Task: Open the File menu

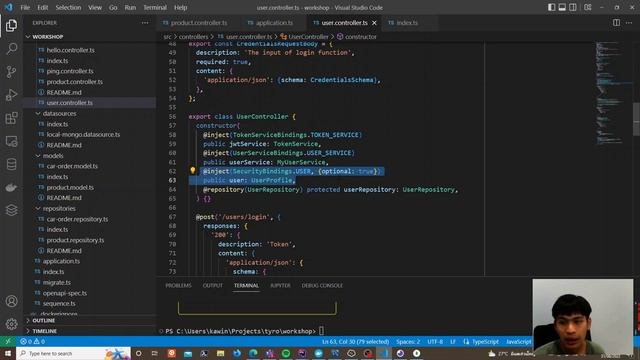Action: click(x=25, y=7)
